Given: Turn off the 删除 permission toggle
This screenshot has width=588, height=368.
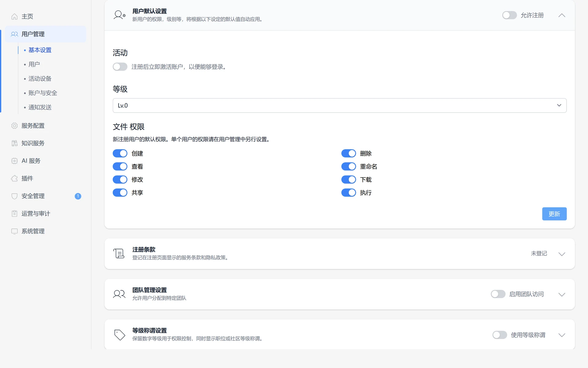Looking at the screenshot, I should tap(349, 153).
